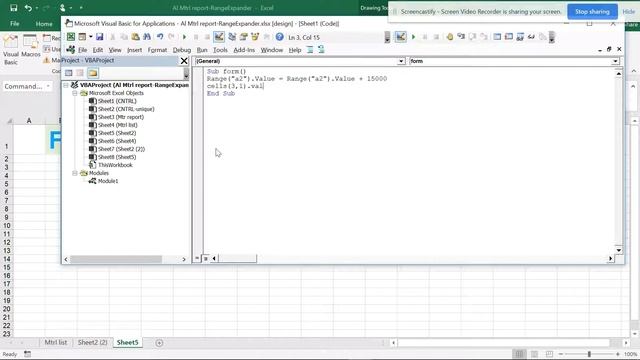Click the Step Into debug icon
Screen dimensions: 640x360
461,37
